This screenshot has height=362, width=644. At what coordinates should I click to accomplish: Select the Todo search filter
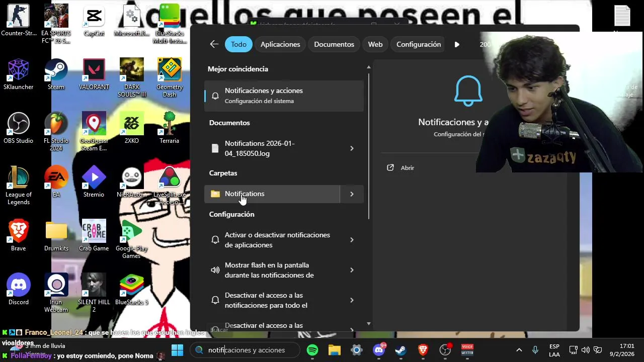point(239,44)
